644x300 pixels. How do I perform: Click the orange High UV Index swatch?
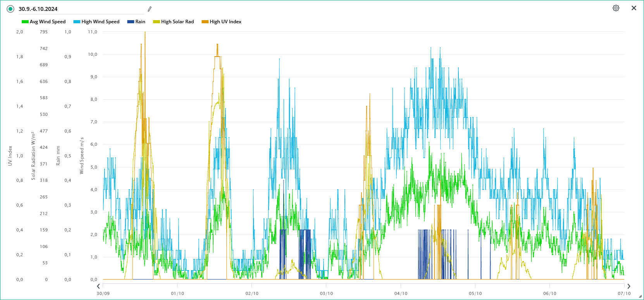coord(205,22)
